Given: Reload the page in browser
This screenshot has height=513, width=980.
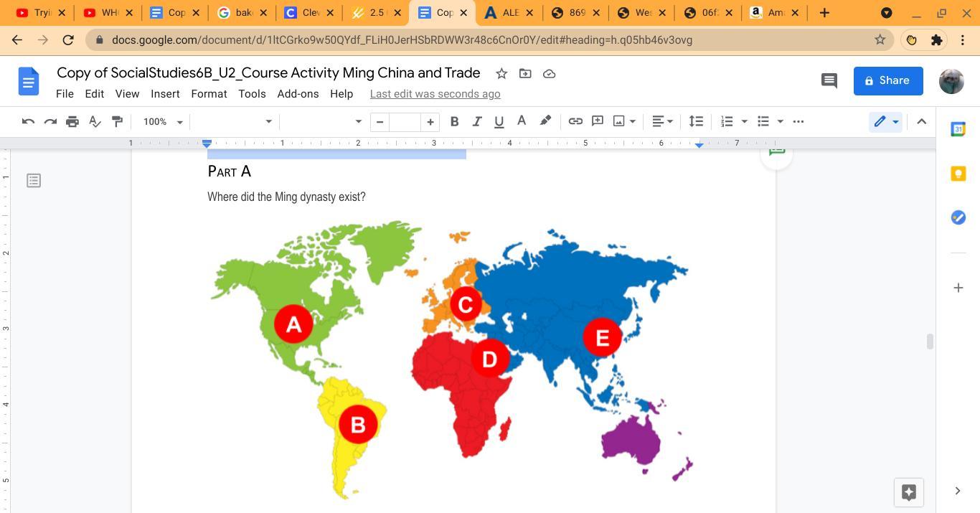Looking at the screenshot, I should coord(68,40).
